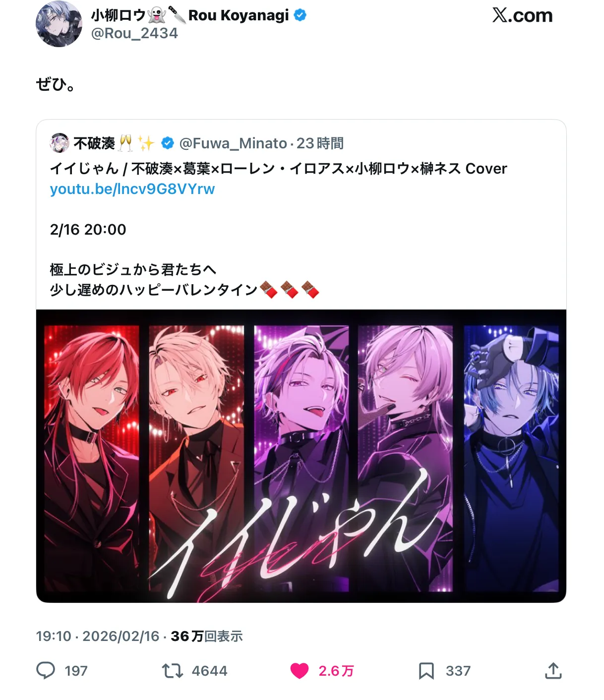Click the reply speech bubble icon
Screen dimensions: 604x700
(x=46, y=671)
